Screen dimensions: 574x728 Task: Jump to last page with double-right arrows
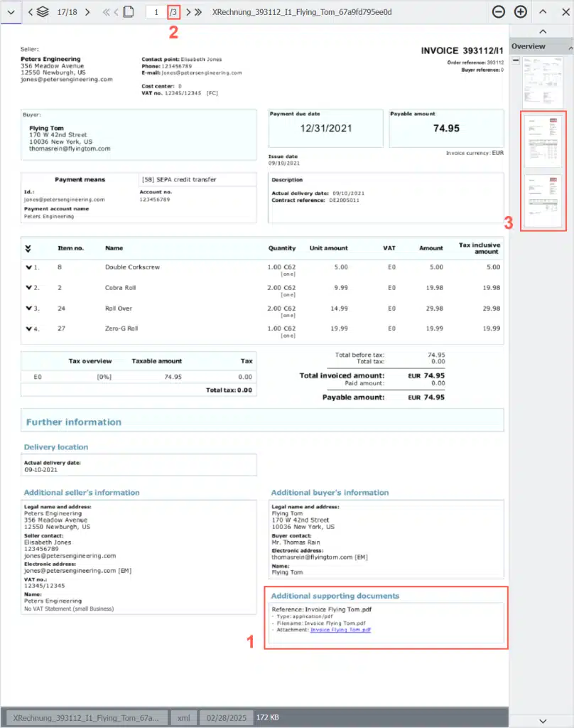(x=198, y=12)
